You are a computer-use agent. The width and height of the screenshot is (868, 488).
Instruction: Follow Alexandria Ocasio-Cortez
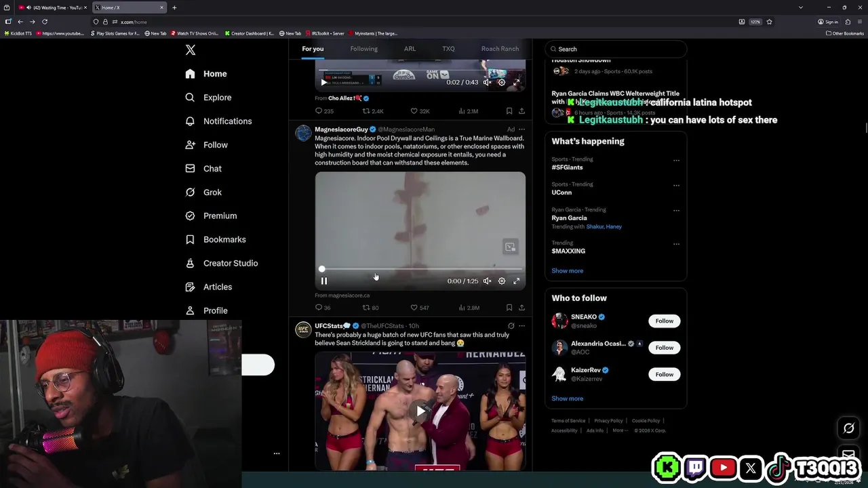[664, 348]
